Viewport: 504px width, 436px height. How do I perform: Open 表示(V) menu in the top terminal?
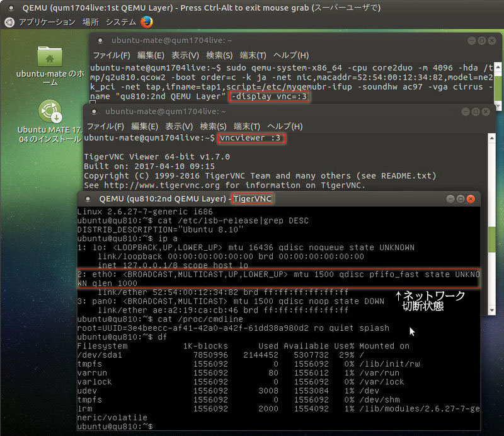[185, 55]
